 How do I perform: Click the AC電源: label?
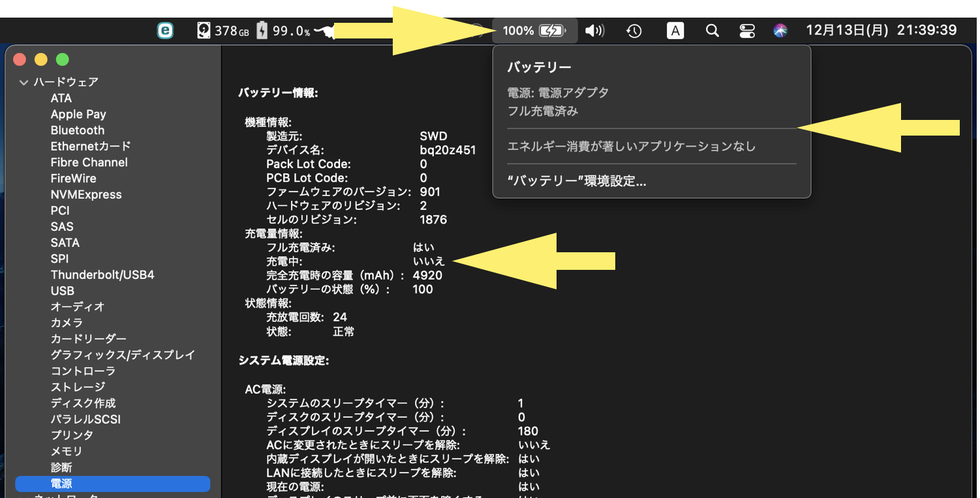(265, 389)
